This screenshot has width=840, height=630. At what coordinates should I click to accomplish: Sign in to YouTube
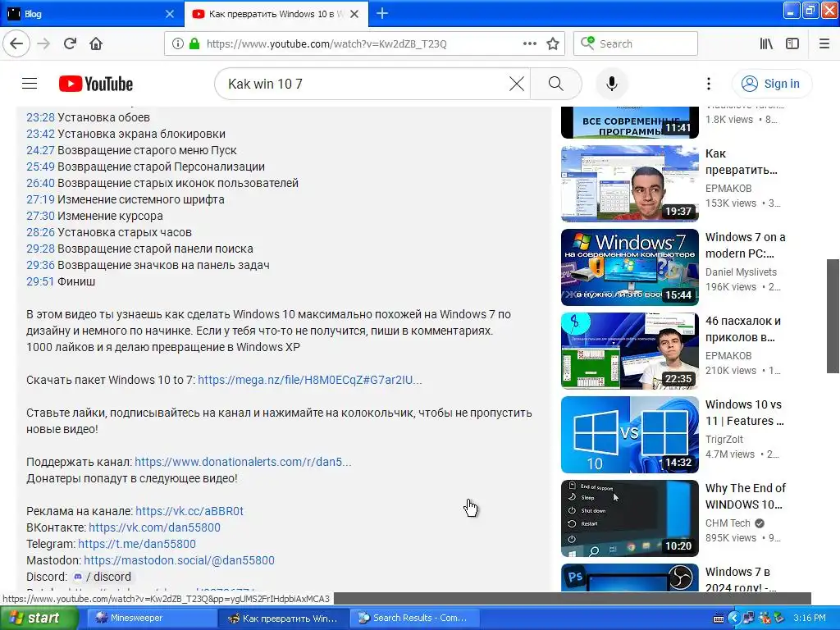coord(771,84)
